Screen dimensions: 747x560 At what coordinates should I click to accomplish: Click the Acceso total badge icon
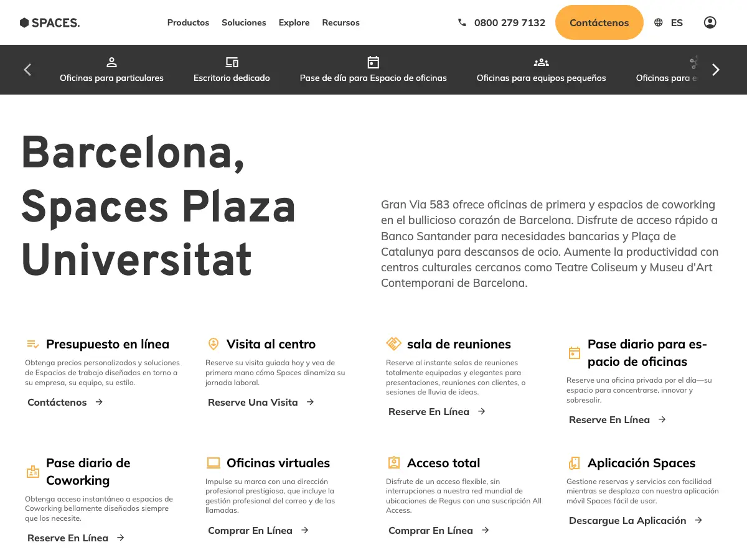394,463
